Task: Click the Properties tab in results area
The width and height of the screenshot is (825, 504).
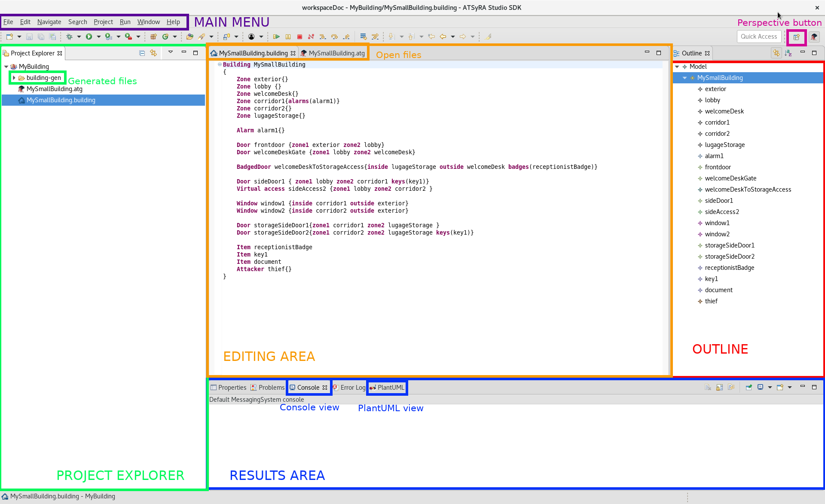Action: pyautogui.click(x=229, y=387)
